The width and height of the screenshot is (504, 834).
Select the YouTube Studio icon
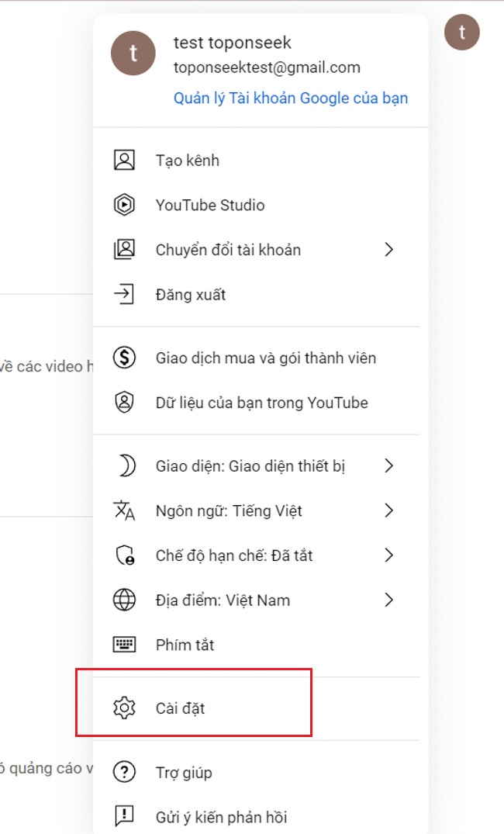click(x=124, y=205)
